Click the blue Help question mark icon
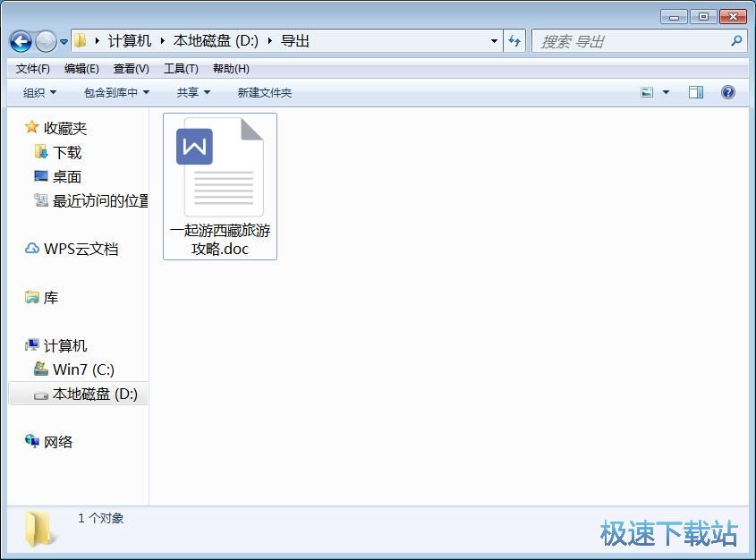Screen dimensions: 756x560 coord(728,92)
